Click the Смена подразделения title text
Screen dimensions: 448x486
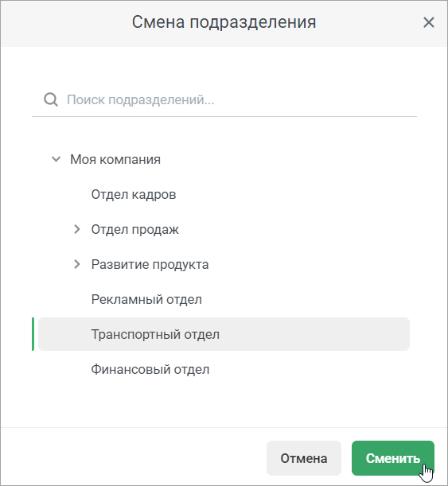coord(224,22)
